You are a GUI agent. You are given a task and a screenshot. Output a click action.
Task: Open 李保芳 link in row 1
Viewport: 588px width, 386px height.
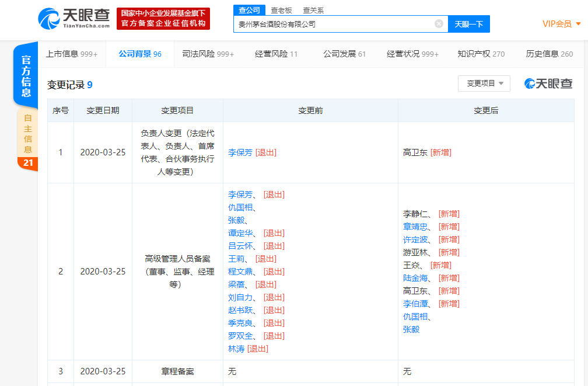pos(240,152)
